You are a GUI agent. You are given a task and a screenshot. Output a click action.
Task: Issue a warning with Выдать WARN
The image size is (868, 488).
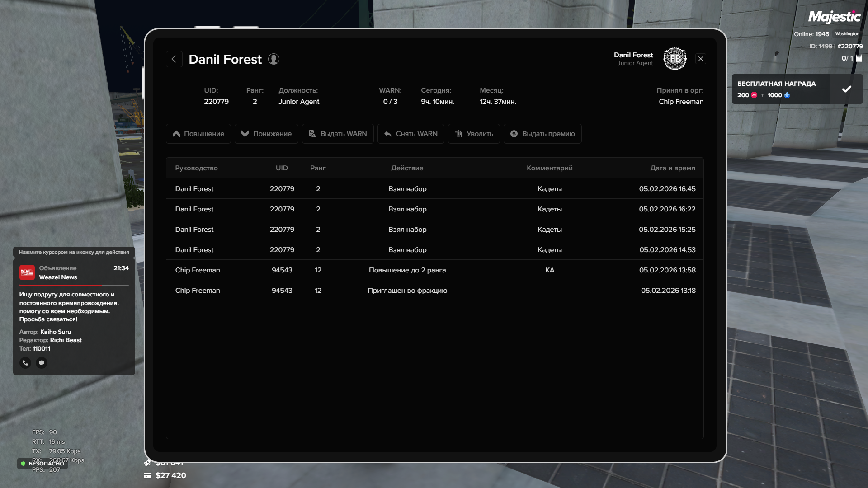pos(338,134)
